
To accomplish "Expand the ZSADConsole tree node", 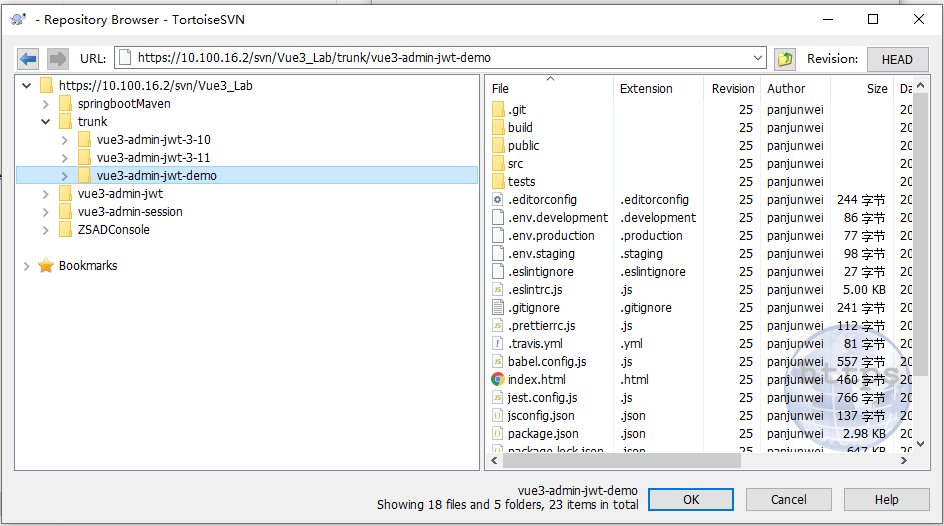I will pyautogui.click(x=45, y=229).
